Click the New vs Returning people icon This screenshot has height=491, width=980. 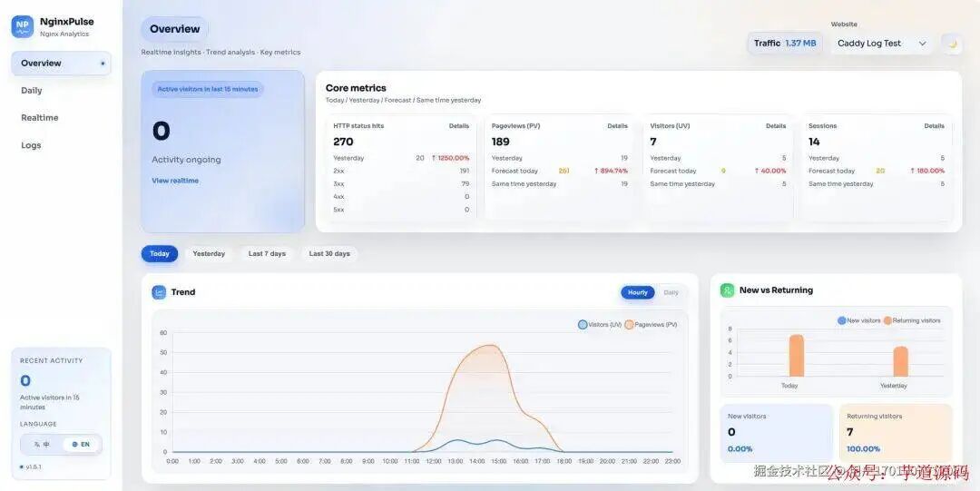point(728,290)
